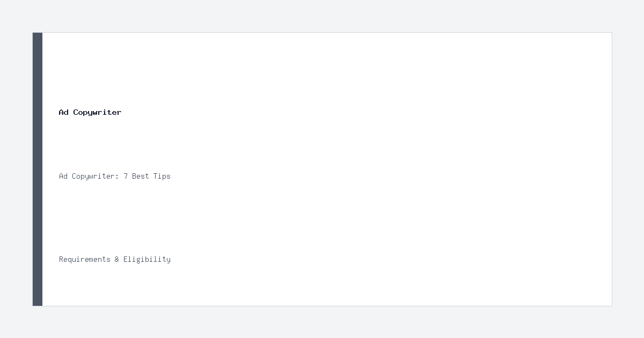Click the dark vertical accent bar

pyautogui.click(x=38, y=169)
